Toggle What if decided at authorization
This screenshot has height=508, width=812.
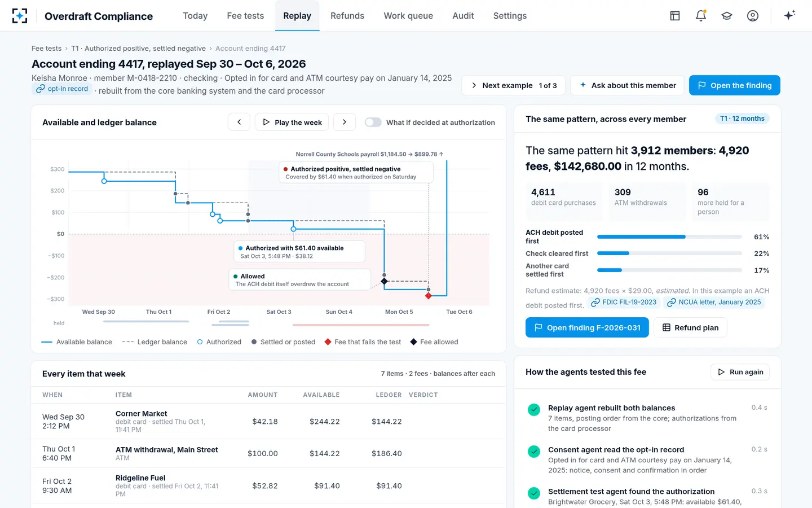(x=373, y=122)
